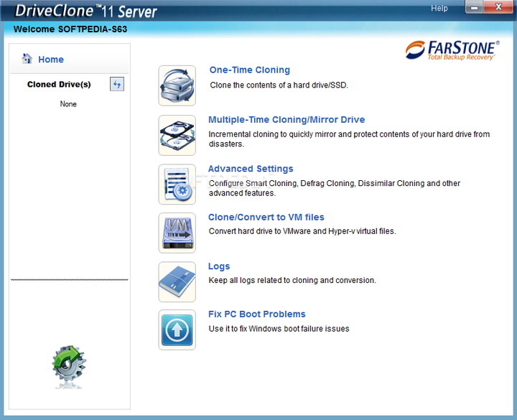Click 'Convert hard drive to VMware' description
Image resolution: width=517 pixels, height=420 pixels.
point(302,231)
